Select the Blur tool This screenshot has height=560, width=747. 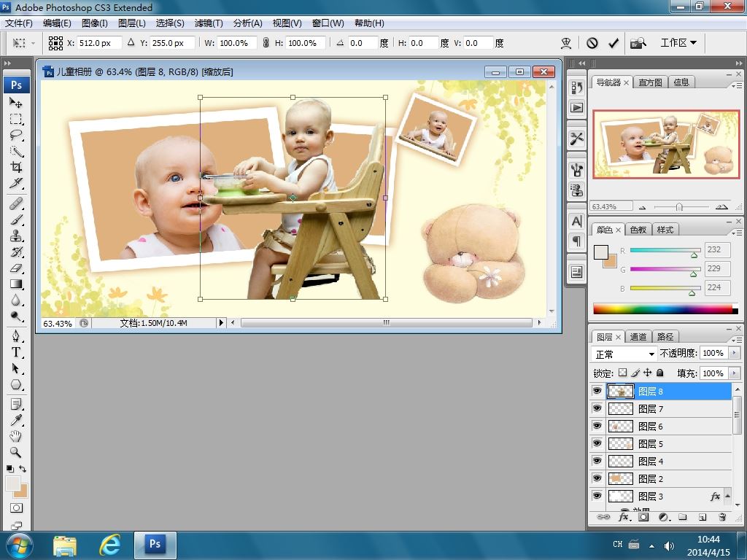point(16,300)
